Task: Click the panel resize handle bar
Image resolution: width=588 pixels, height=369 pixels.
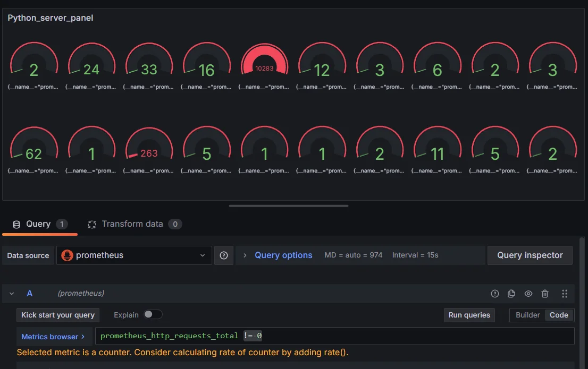Action: (288, 205)
